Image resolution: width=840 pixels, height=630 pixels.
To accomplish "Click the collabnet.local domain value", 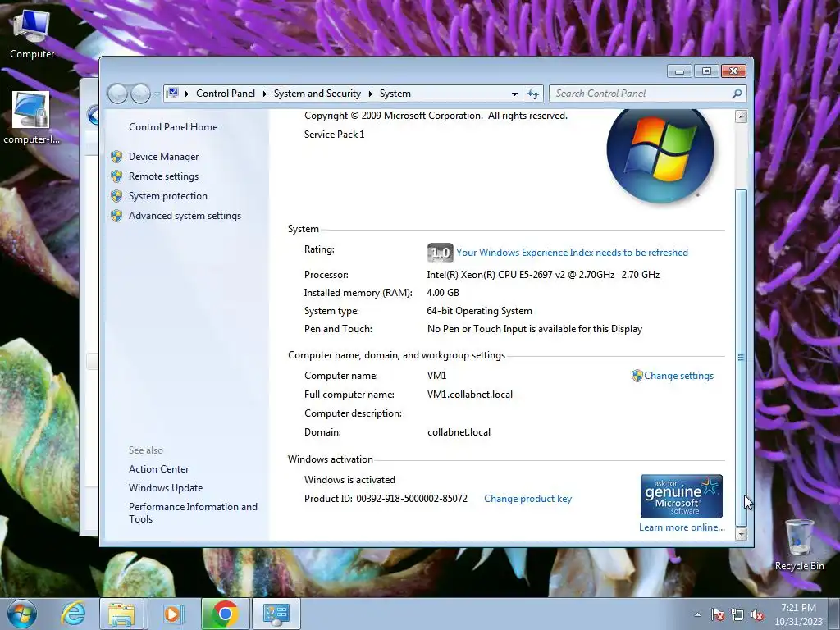I will coord(459,432).
